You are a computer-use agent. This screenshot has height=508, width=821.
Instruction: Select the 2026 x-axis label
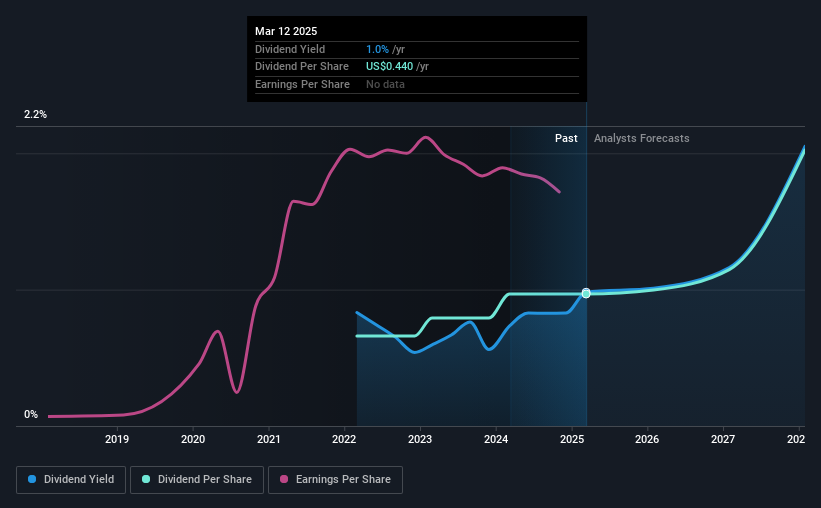pos(647,439)
